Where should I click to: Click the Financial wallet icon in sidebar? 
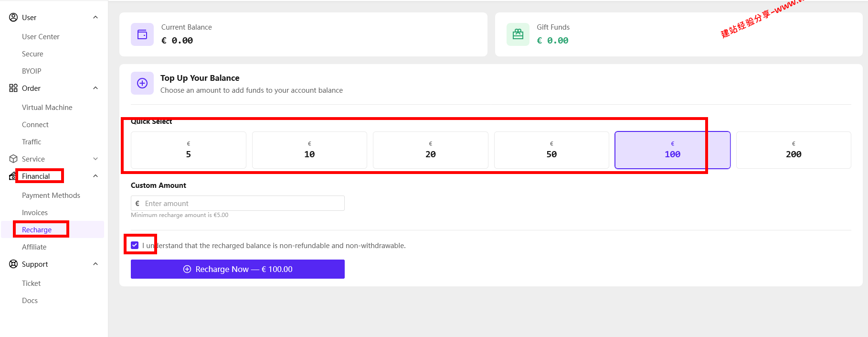point(12,176)
